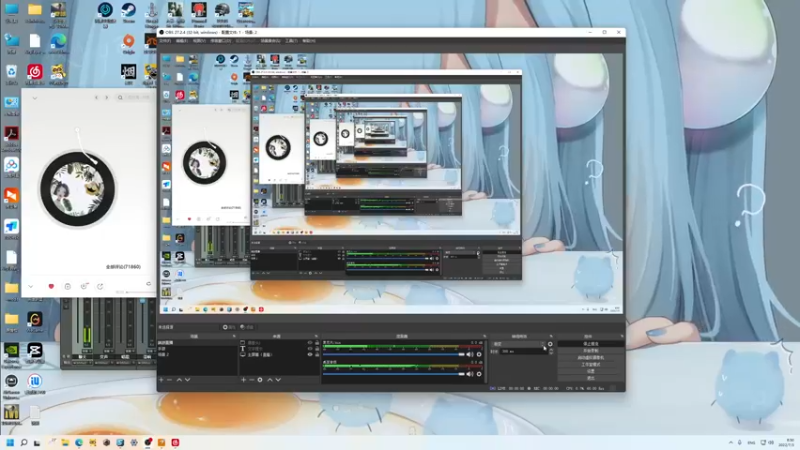Screen dimensions: 800x450
Task: Mute second audio mixer channel speaker
Action: pos(470,374)
